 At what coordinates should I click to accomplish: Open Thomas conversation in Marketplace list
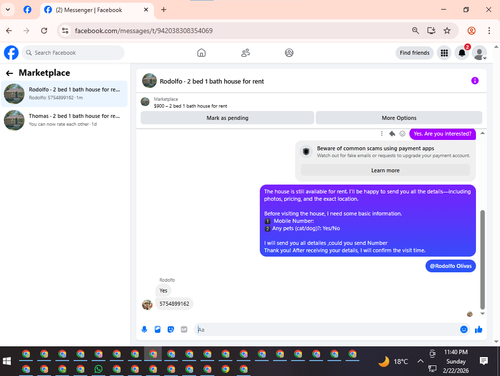tap(64, 120)
